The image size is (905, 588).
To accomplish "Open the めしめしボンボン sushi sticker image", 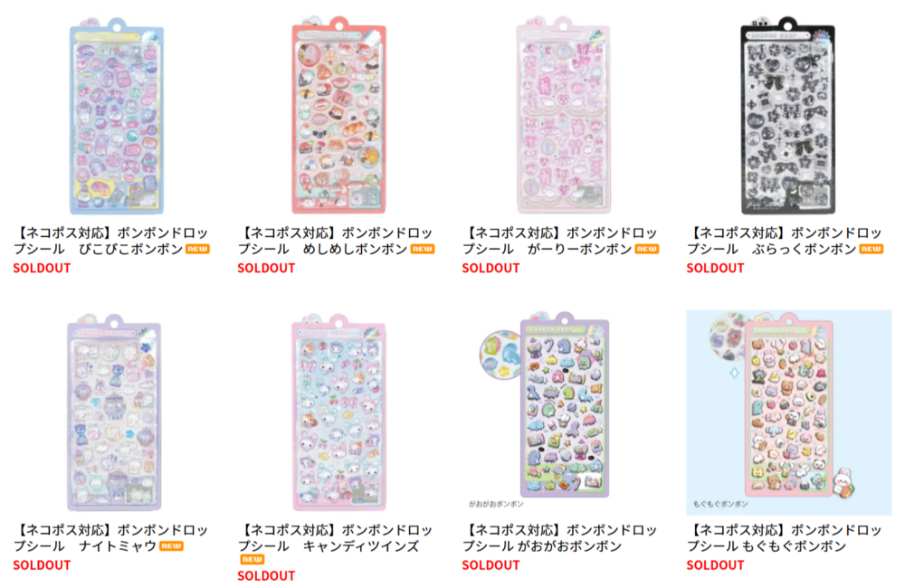I will click(x=338, y=116).
